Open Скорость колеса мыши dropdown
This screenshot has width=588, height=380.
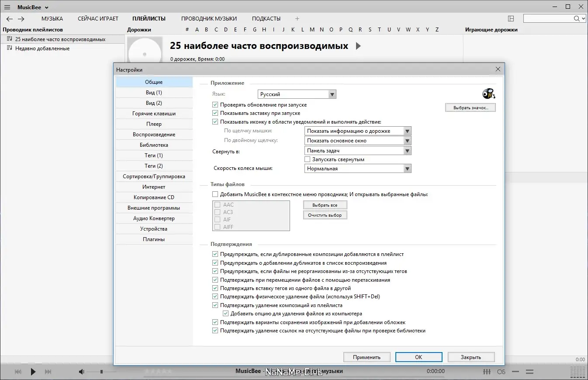(x=358, y=169)
